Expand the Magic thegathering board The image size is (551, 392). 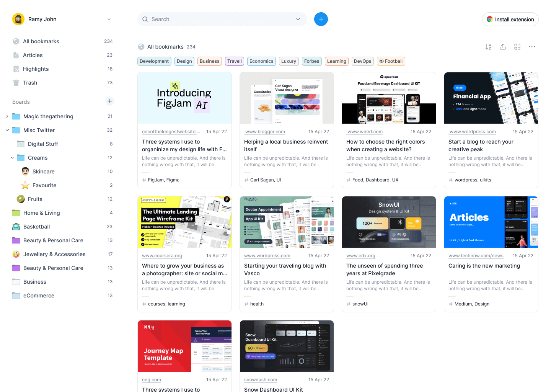pyautogui.click(x=7, y=116)
